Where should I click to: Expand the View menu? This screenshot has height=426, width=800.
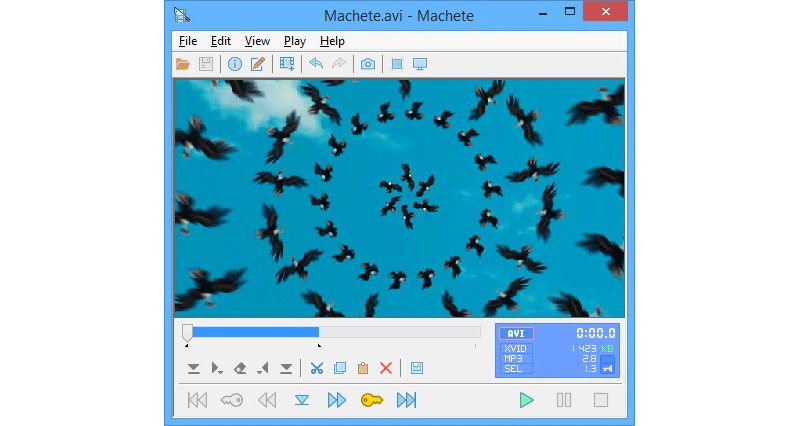point(257,41)
